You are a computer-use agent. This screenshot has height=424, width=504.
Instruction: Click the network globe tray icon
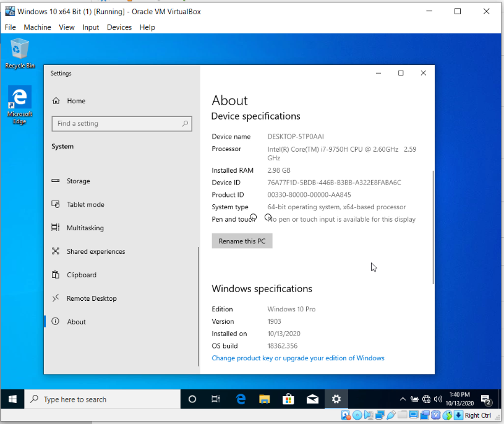426,399
